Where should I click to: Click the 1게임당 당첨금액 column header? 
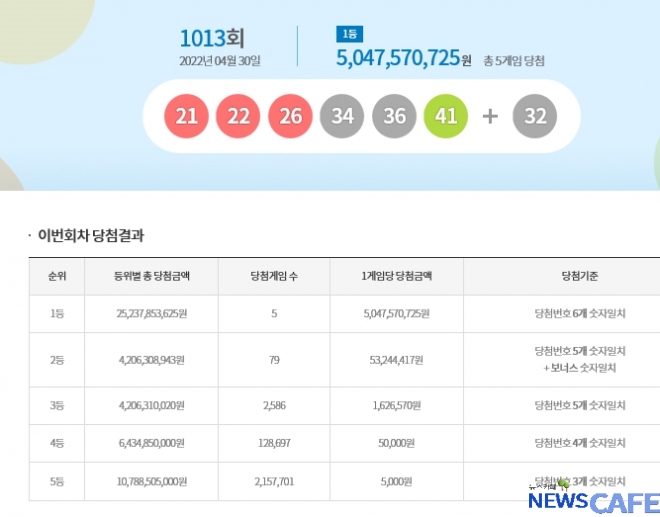pyautogui.click(x=396, y=276)
